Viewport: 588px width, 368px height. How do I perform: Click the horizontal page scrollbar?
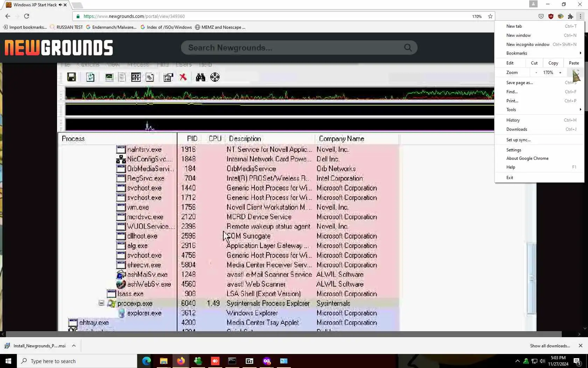283,334
